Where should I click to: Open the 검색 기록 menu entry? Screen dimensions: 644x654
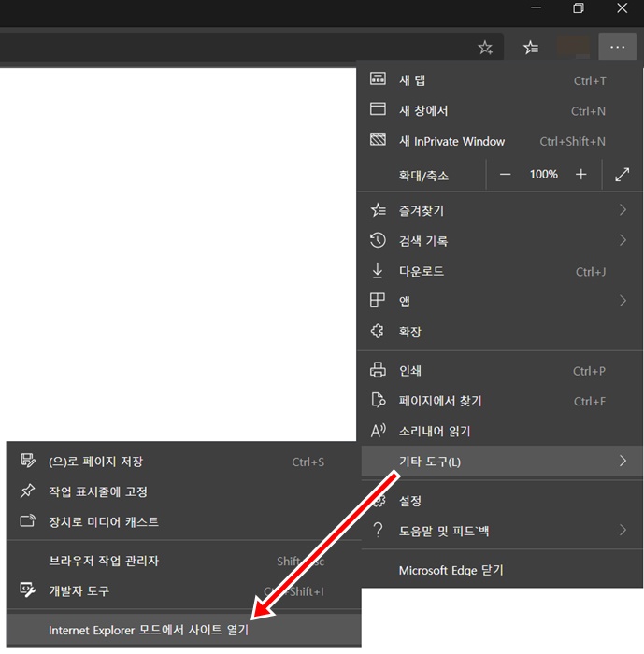pyautogui.click(x=500, y=241)
